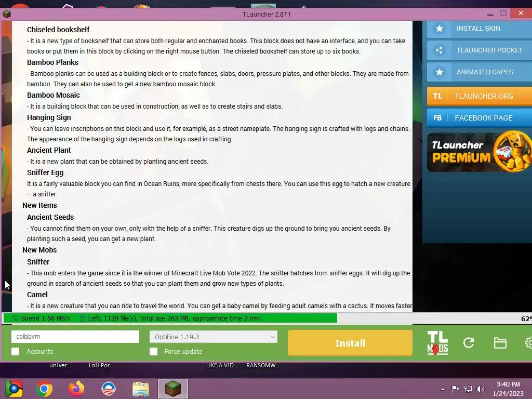Image resolution: width=532 pixels, height=399 pixels.
Task: Click the 'Camel' heading
Action: click(x=37, y=295)
